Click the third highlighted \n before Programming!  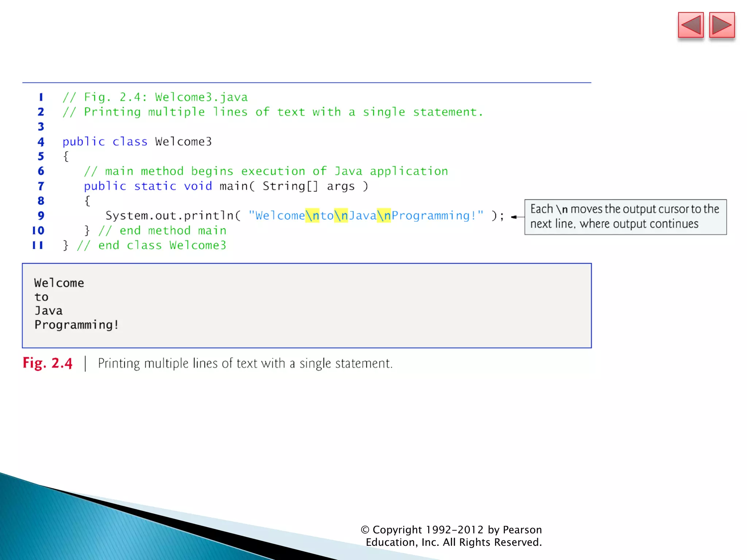point(384,215)
